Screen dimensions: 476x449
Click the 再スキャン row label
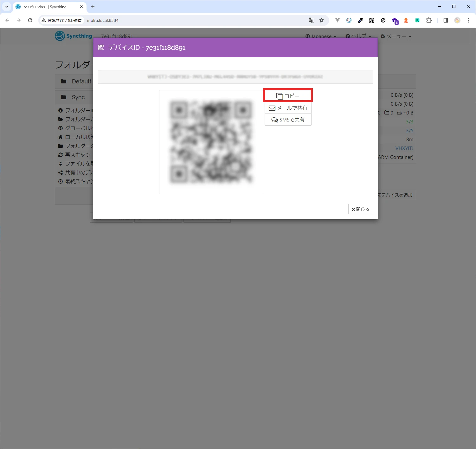(77, 155)
